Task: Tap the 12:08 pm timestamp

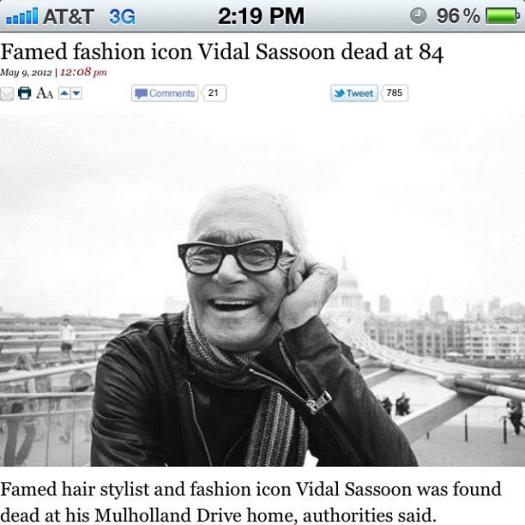Action: pyautogui.click(x=83, y=72)
